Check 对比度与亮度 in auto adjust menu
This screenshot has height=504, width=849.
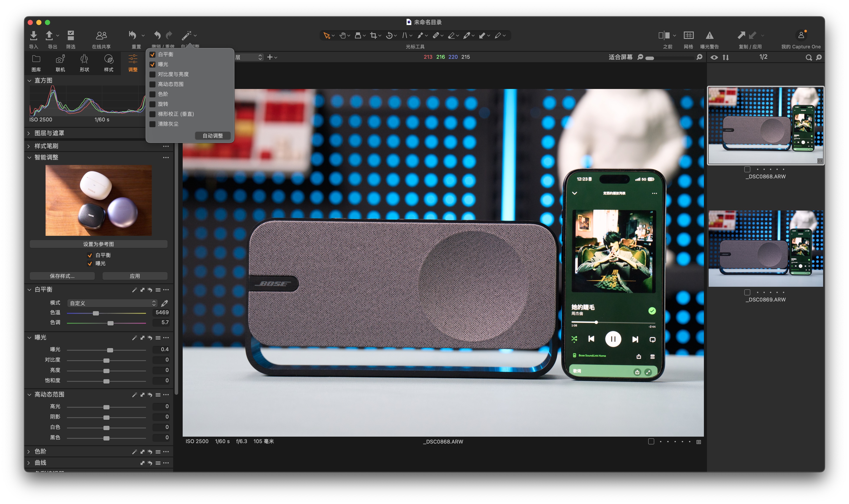pos(153,74)
